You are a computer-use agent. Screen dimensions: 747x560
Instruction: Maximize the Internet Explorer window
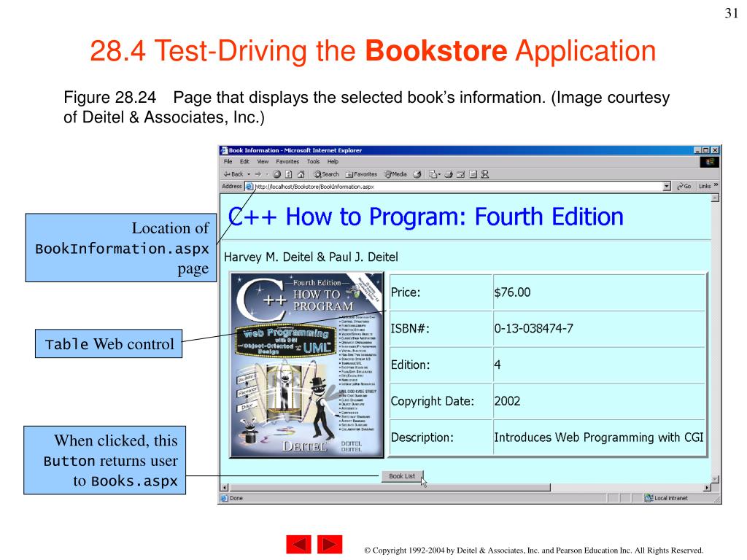click(705, 150)
